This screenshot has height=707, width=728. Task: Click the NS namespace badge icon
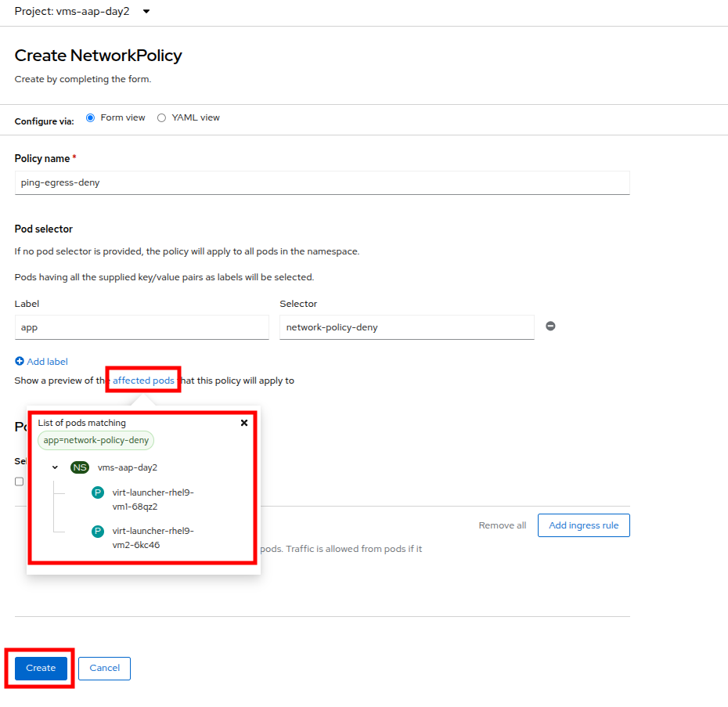80,467
